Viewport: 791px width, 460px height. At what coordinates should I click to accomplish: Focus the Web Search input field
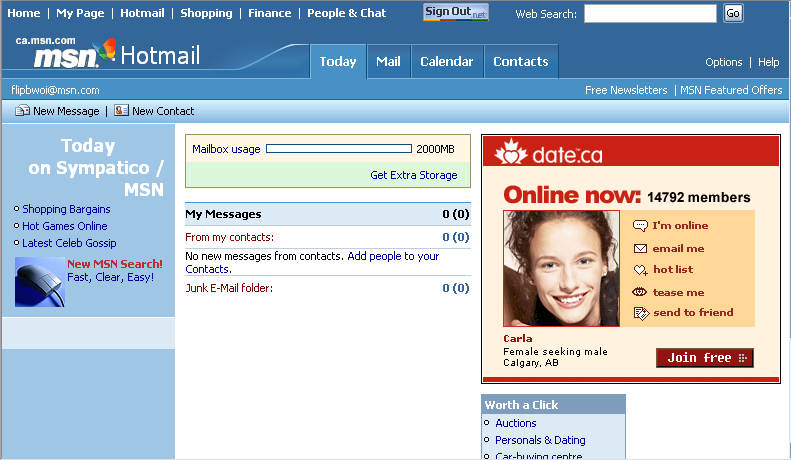pyautogui.click(x=650, y=14)
